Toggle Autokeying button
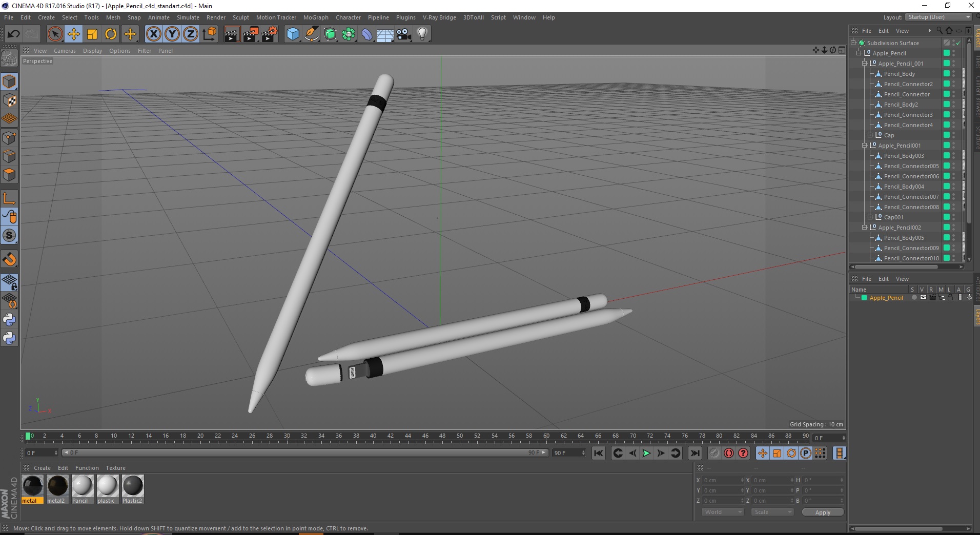The height and width of the screenshot is (535, 980). [x=728, y=453]
